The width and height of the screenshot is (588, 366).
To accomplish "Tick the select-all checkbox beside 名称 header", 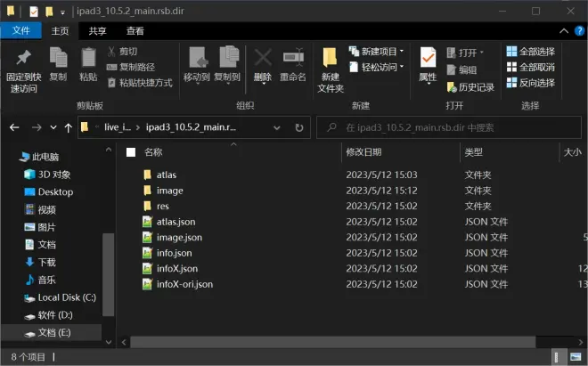I will click(131, 152).
